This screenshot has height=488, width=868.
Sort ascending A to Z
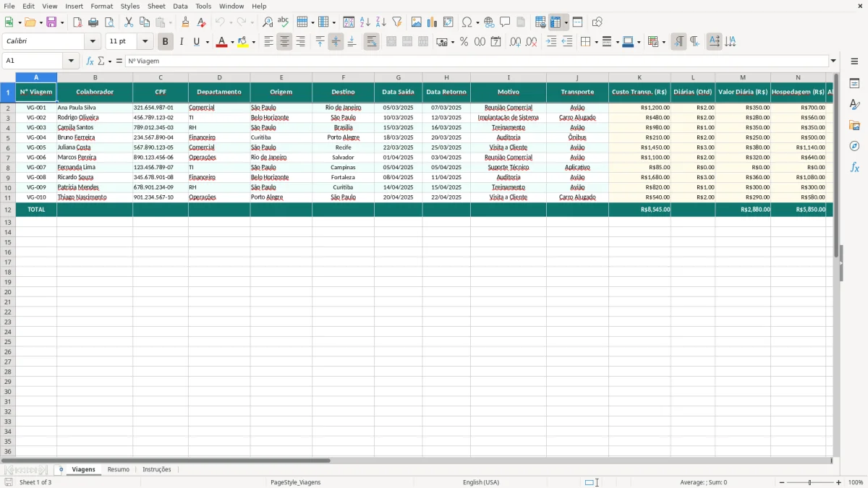coord(365,22)
